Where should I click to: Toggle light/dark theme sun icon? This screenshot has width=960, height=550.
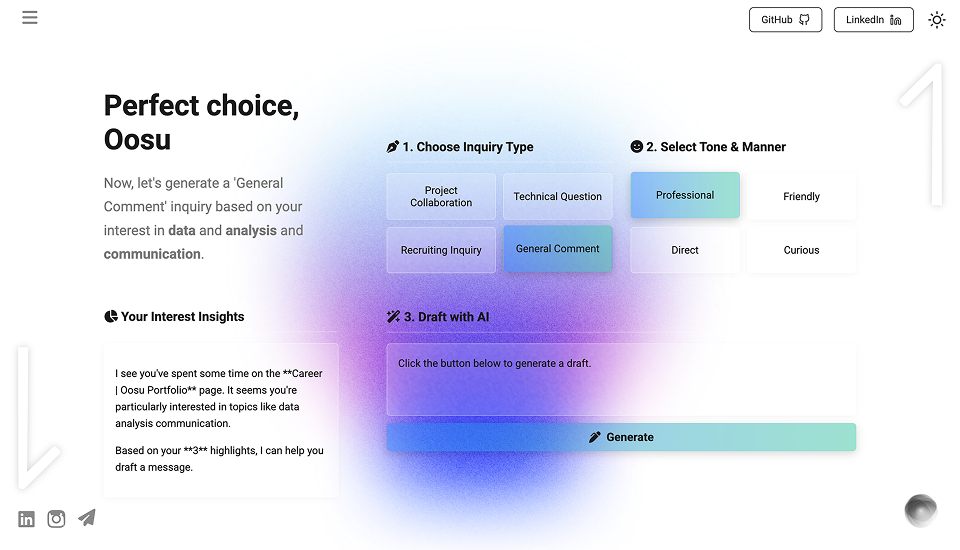(x=937, y=20)
